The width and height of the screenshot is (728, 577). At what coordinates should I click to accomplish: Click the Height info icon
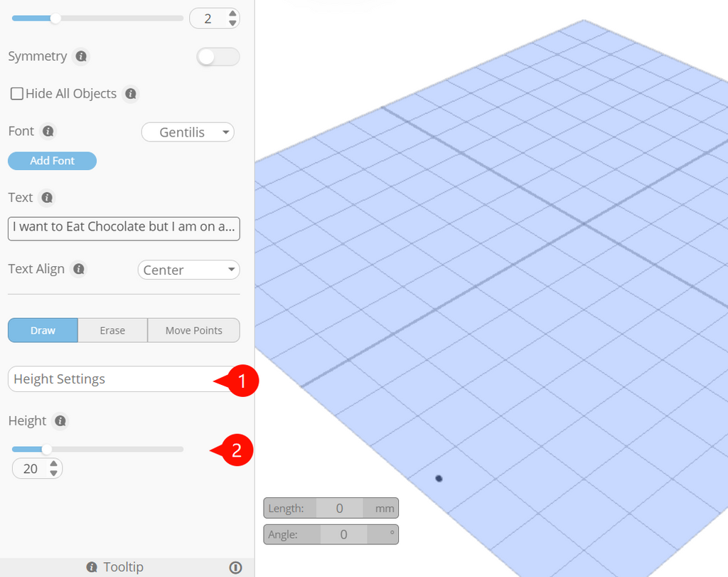[60, 421]
